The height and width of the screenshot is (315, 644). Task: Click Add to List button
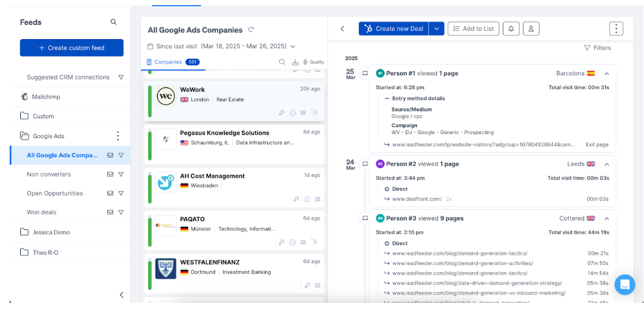coord(473,28)
